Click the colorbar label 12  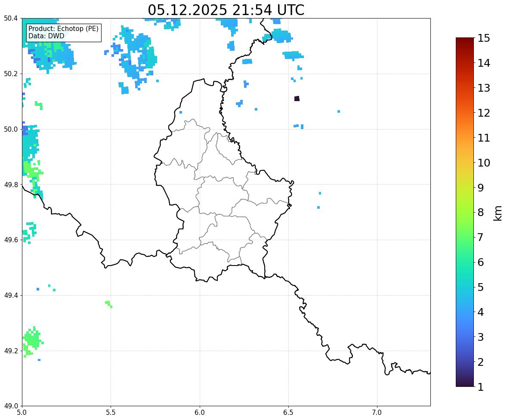(x=484, y=113)
